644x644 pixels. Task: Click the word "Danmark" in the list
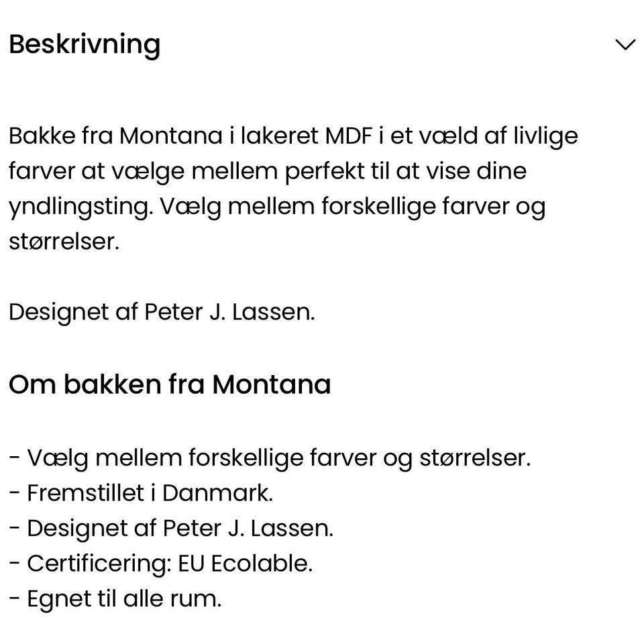(217, 493)
